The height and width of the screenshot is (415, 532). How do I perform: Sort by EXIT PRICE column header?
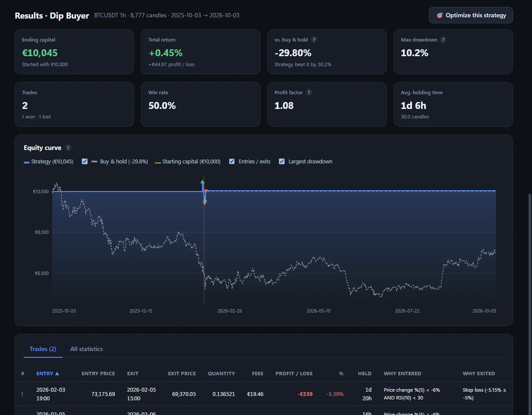pyautogui.click(x=182, y=373)
